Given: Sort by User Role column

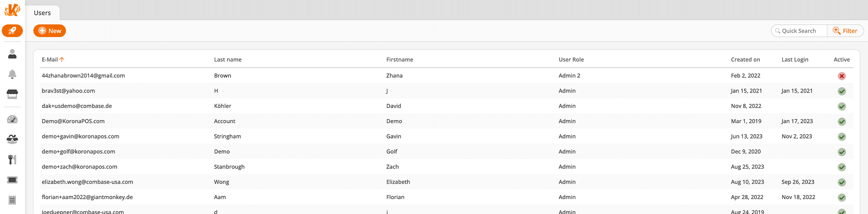Looking at the screenshot, I should [571, 60].
